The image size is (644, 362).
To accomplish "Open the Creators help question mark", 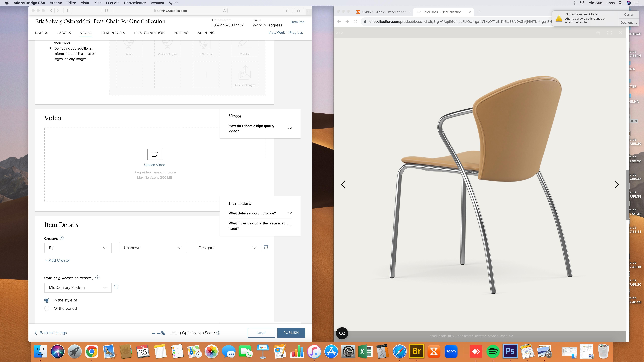I will coord(62,238).
